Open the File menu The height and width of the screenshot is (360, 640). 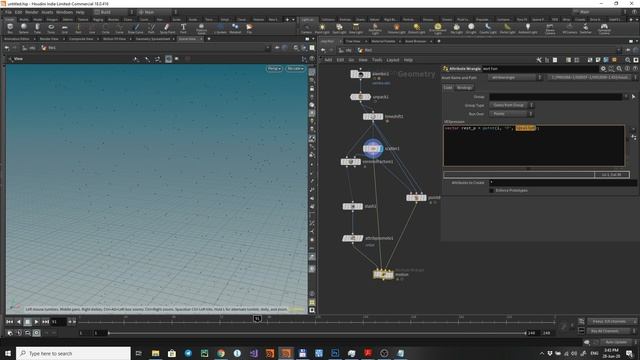point(8,12)
